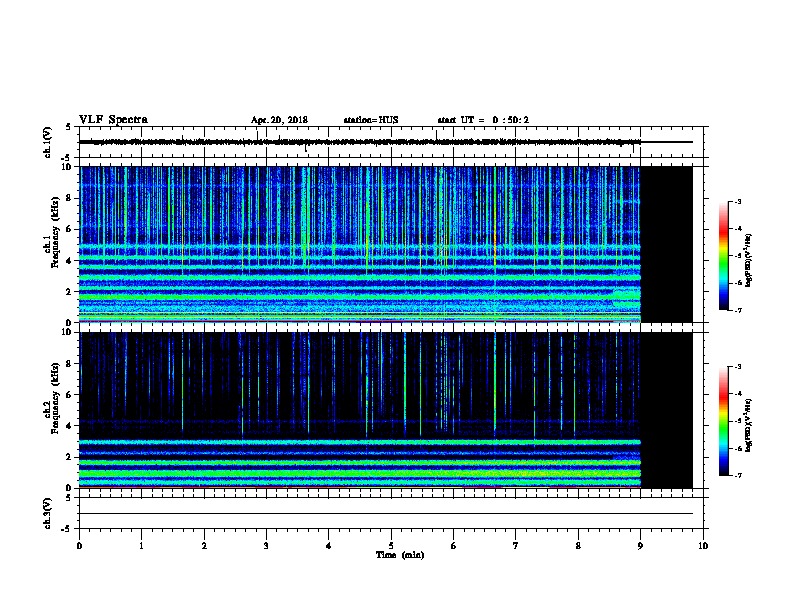Click the ch.1 'Frequency (kHz)' axis title

tap(55, 232)
